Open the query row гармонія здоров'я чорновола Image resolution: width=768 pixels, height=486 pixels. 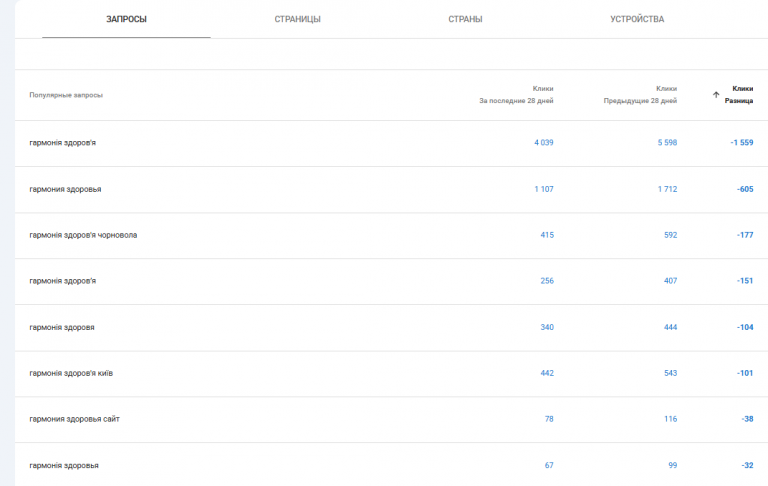click(391, 235)
